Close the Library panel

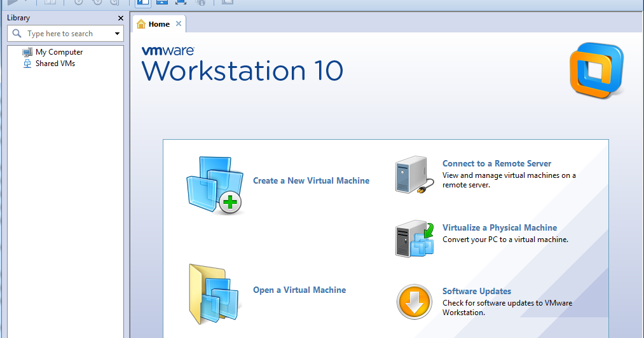[x=120, y=18]
